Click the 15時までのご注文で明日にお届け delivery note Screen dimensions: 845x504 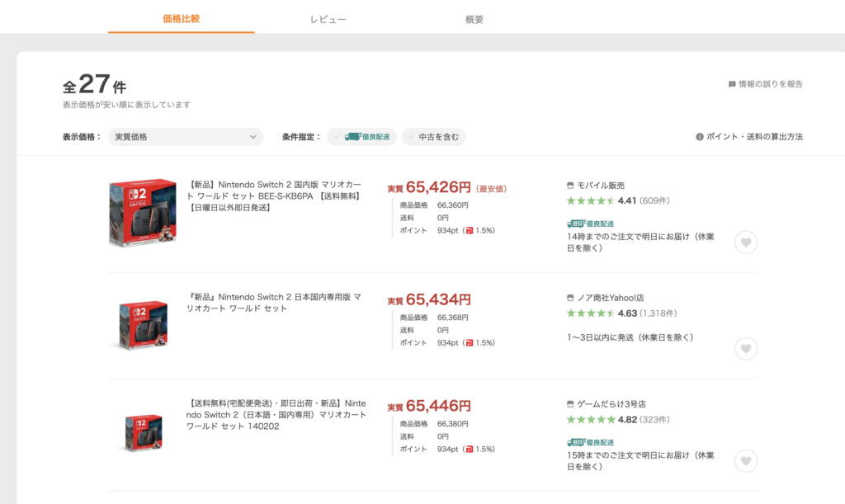640,461
